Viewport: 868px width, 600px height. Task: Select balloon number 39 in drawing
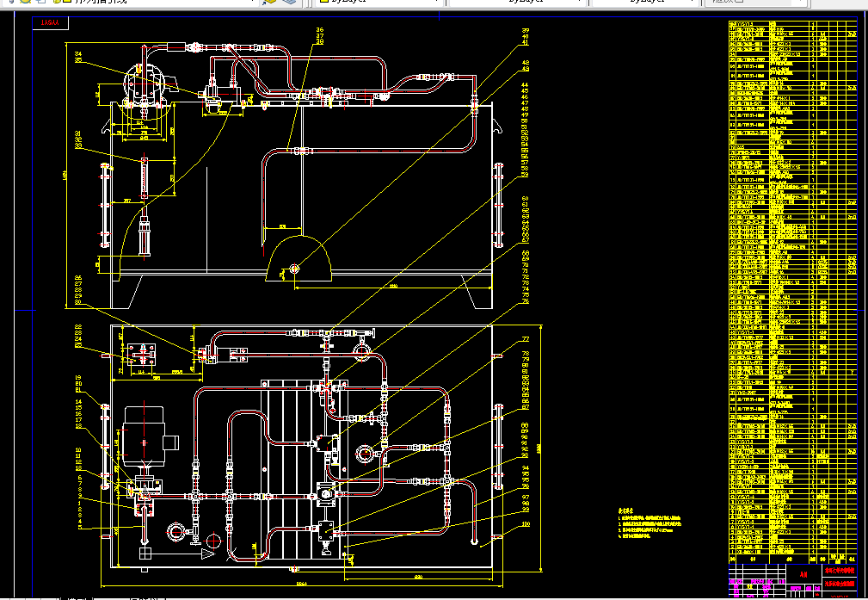[526, 31]
